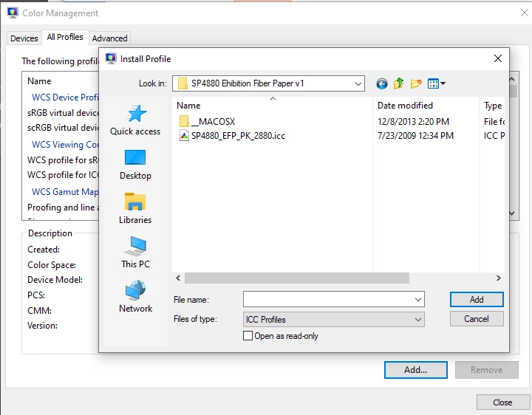The image size is (532, 415).
Task: Switch to the Advanced tab
Action: point(109,38)
